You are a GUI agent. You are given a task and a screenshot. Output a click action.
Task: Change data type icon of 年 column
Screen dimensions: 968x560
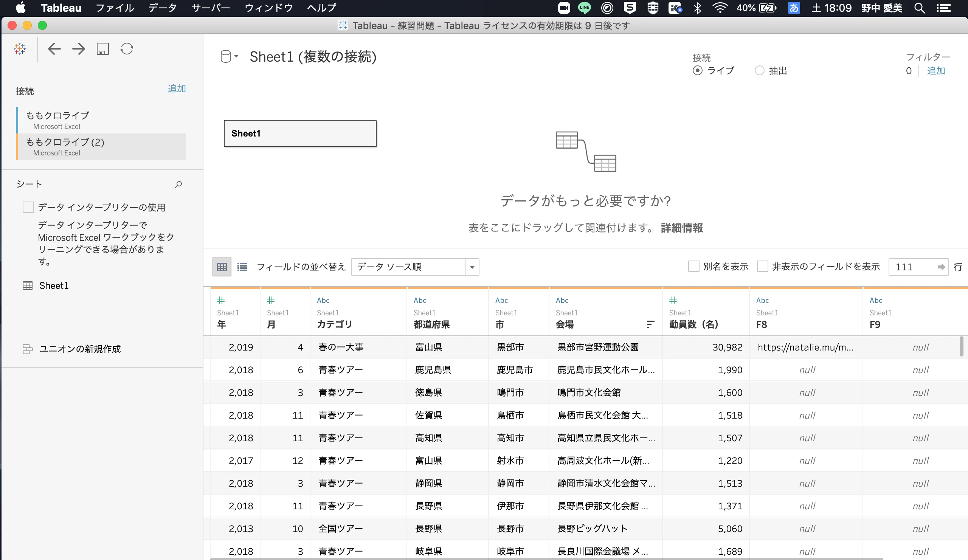(221, 300)
